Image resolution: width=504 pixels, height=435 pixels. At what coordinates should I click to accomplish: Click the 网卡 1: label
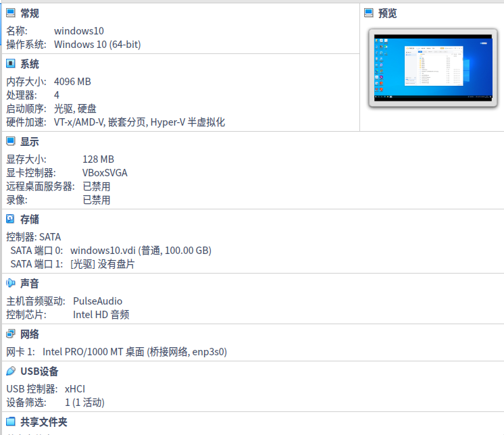20,352
